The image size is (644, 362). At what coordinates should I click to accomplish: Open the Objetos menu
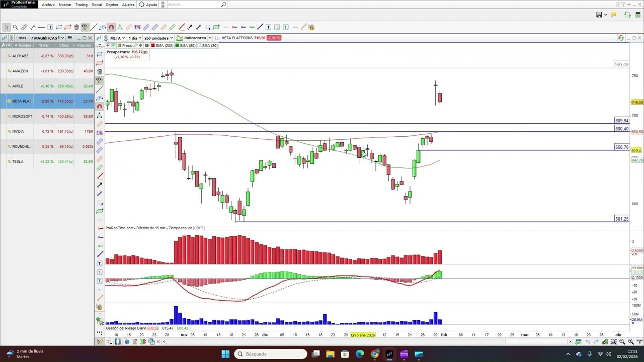click(112, 5)
